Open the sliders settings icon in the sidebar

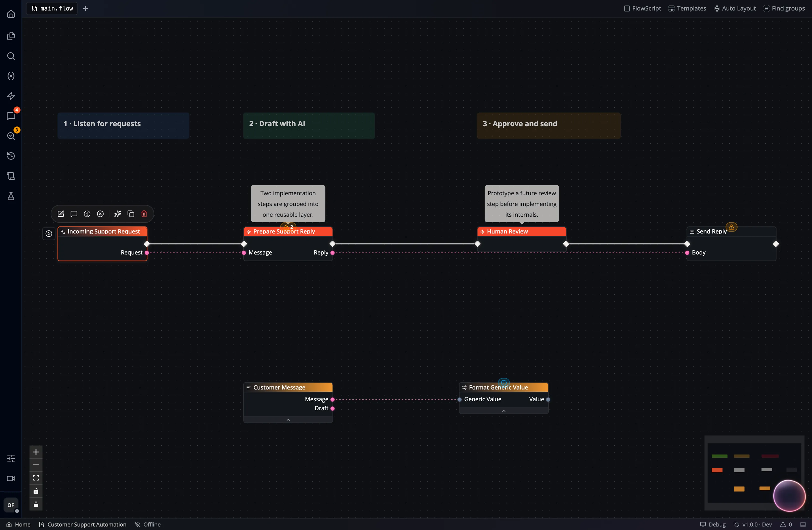(x=11, y=458)
